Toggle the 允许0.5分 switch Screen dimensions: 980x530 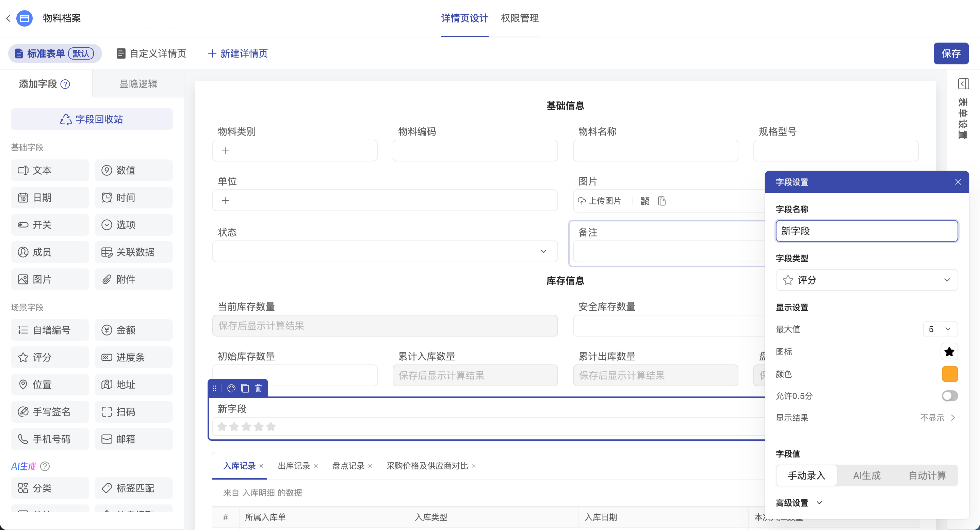pyautogui.click(x=950, y=396)
